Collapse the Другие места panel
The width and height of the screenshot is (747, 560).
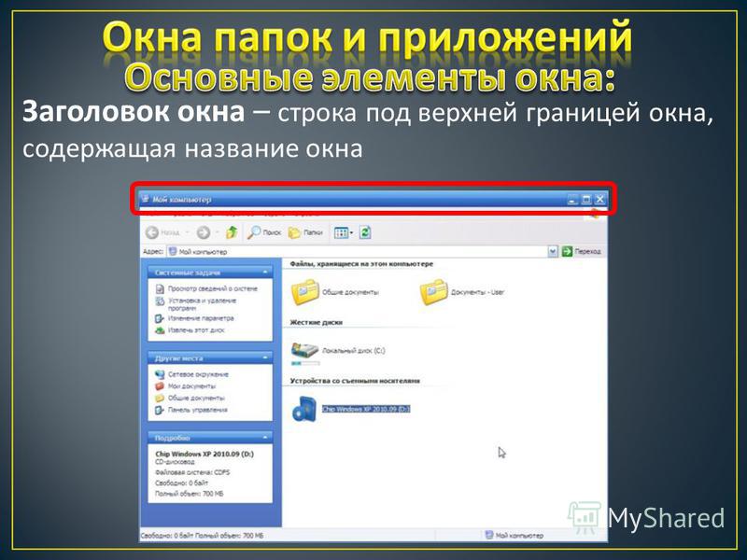pyautogui.click(x=265, y=357)
